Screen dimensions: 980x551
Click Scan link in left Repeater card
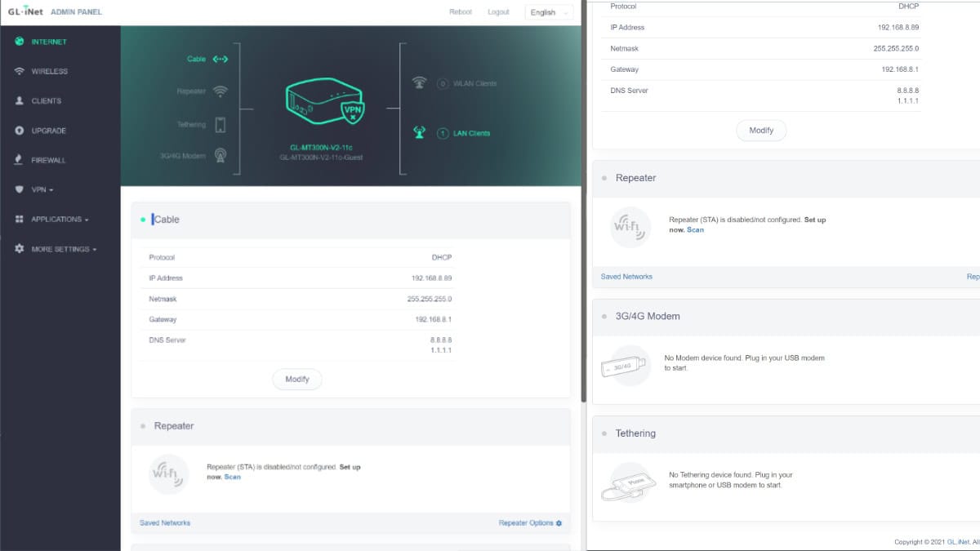tap(233, 477)
